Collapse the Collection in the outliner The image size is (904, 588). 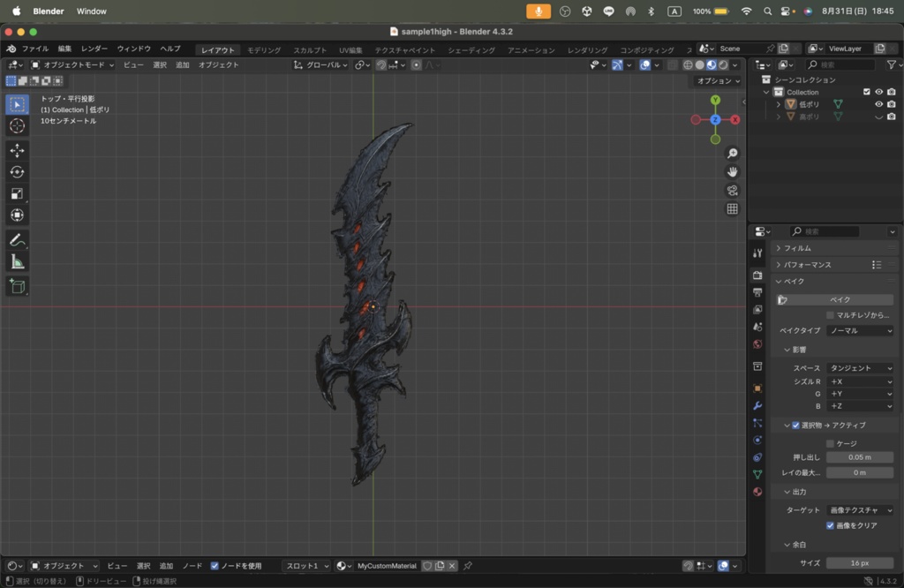[765, 91]
